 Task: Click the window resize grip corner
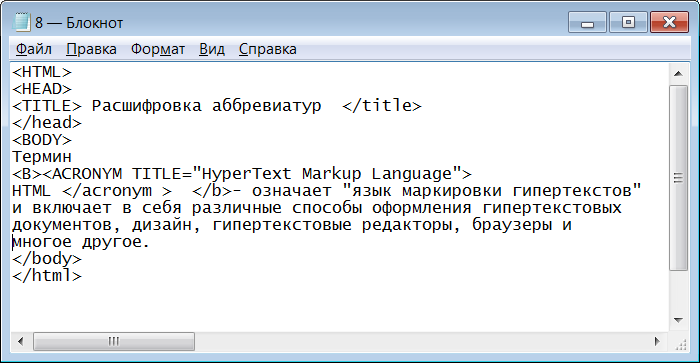(x=680, y=344)
